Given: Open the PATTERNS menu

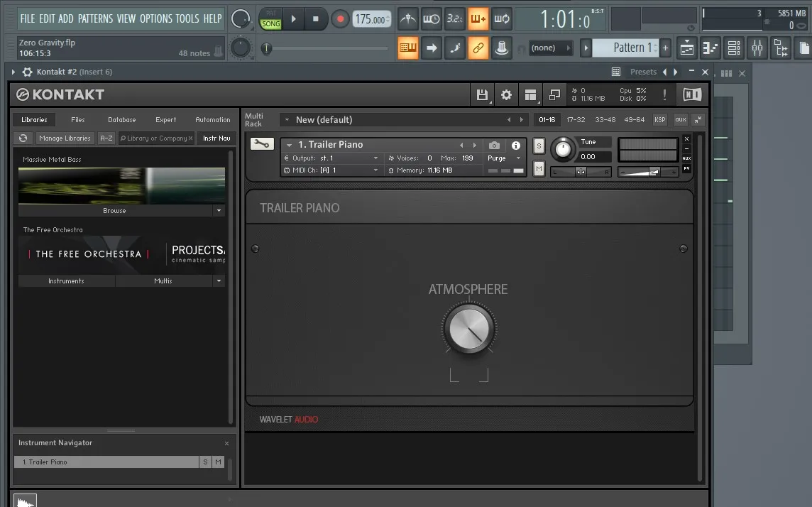Looking at the screenshot, I should point(95,18).
